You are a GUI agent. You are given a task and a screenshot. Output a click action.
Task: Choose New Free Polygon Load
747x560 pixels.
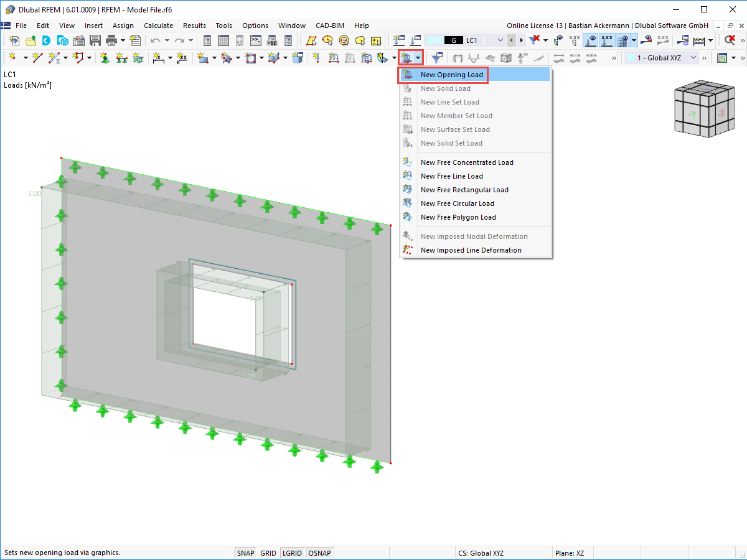point(474,217)
